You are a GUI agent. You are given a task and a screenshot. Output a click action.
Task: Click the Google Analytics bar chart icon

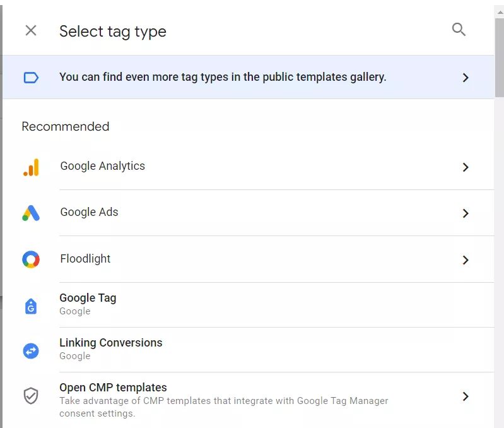pos(31,167)
